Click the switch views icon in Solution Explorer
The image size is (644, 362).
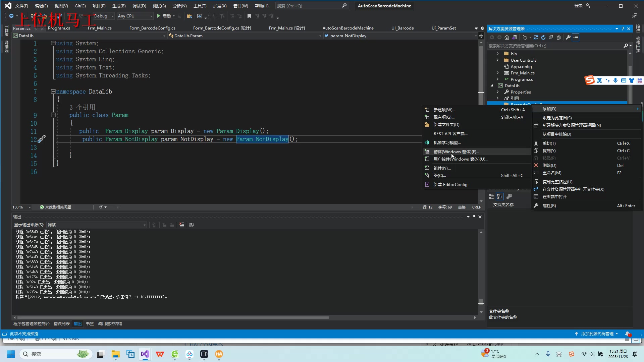pos(514,37)
